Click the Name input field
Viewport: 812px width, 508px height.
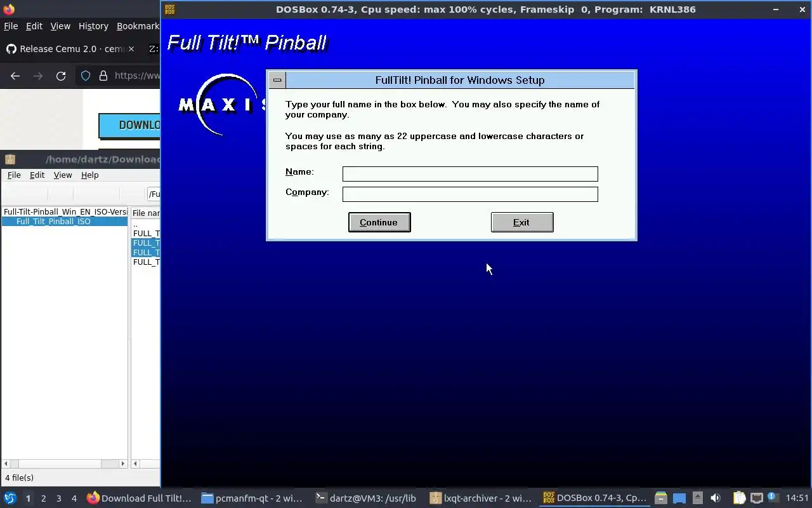pos(470,174)
